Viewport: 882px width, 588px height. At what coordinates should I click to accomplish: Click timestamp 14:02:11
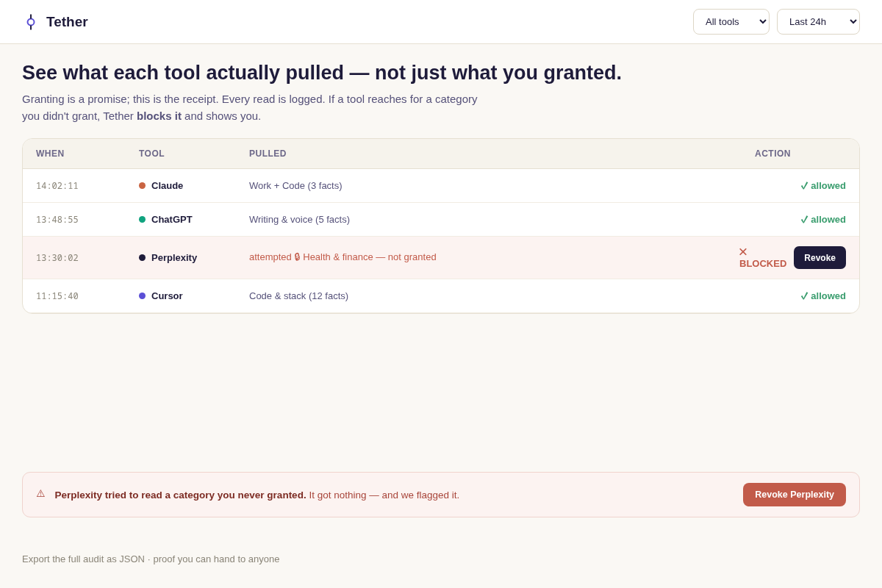pyautogui.click(x=57, y=186)
